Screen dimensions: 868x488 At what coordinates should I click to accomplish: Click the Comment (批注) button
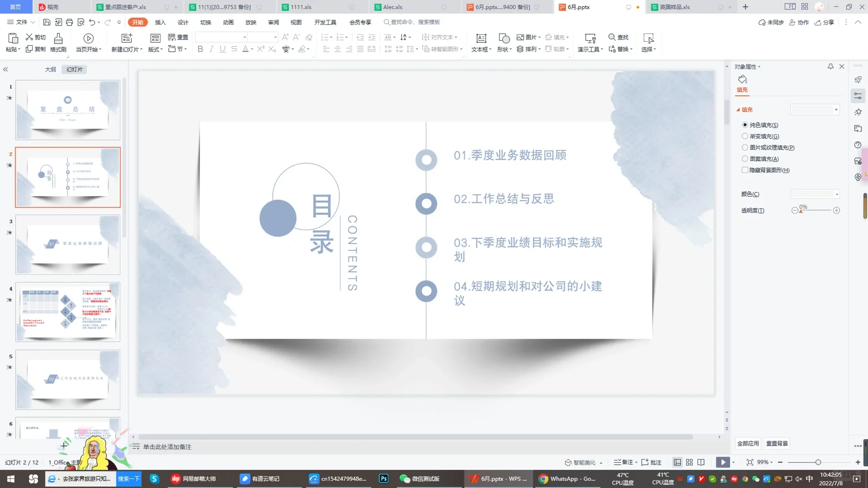click(651, 462)
